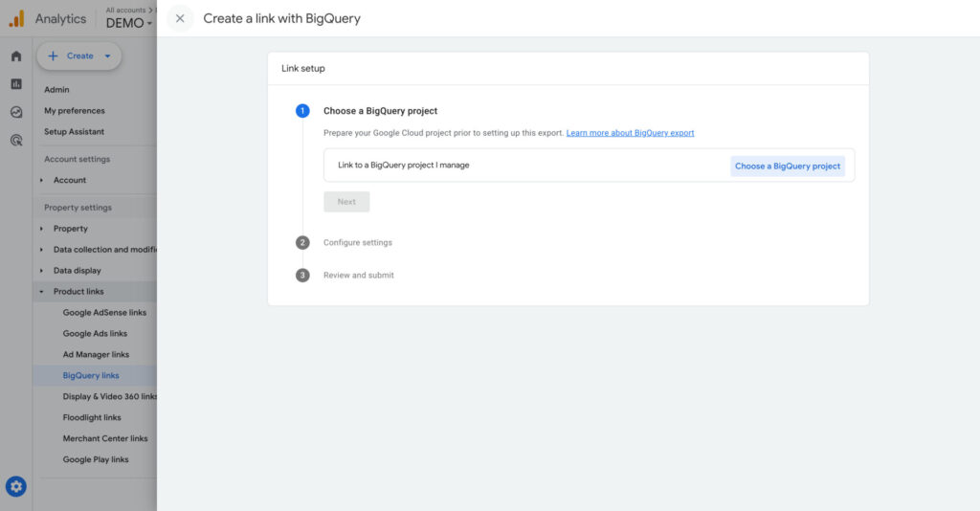Open the Explore icon in left rail
The height and width of the screenshot is (511, 980).
16,112
